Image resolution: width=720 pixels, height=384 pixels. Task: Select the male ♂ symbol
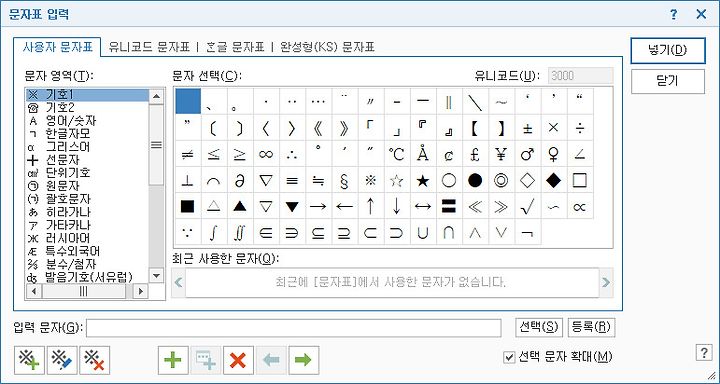click(527, 154)
